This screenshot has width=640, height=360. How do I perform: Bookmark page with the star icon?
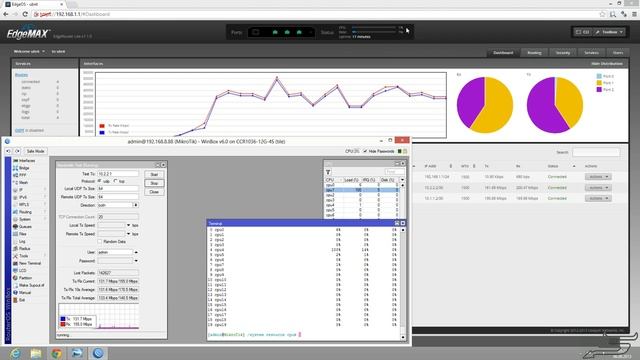[x=602, y=14]
